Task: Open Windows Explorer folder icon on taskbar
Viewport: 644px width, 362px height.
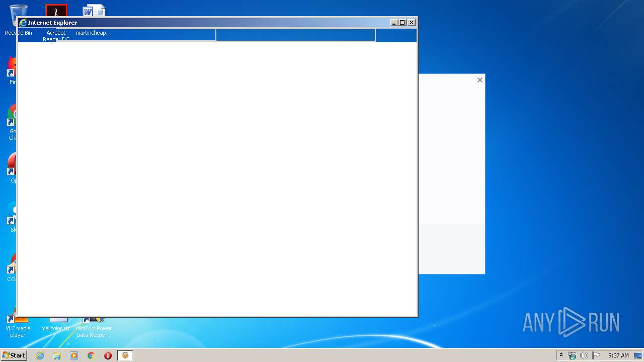Action: 57,355
